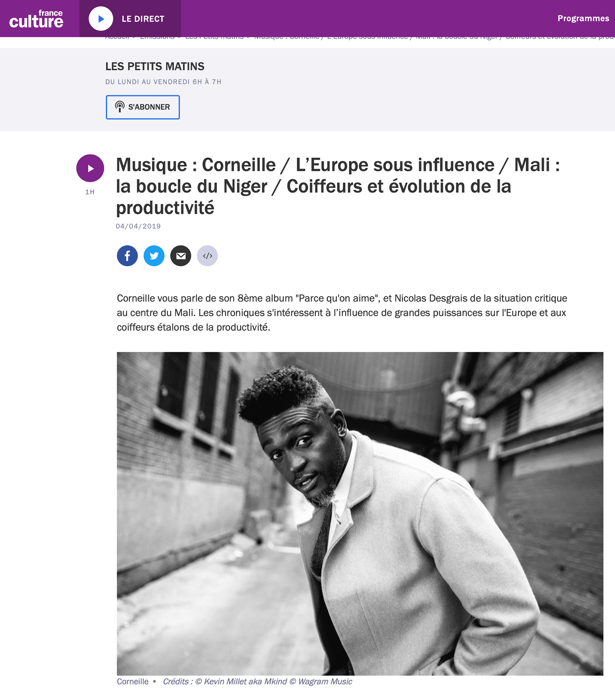Open the France Culture logo homepage

36,19
